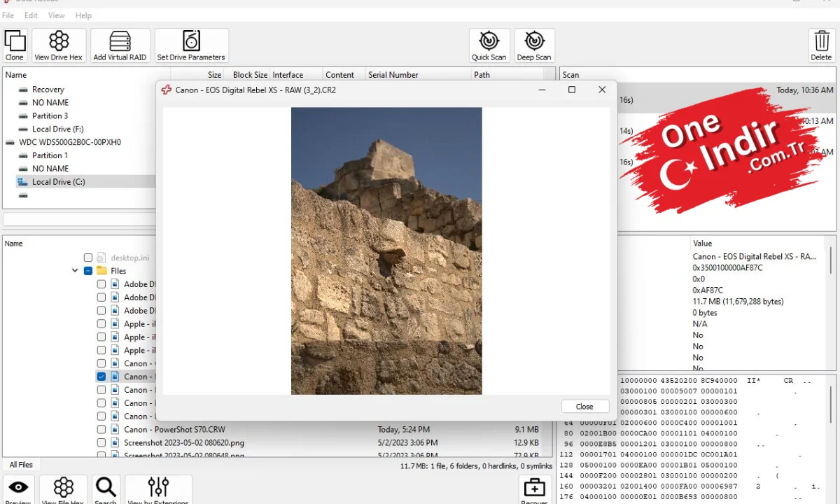Open the File menu
Viewport: 840px width, 504px height.
pos(8,15)
